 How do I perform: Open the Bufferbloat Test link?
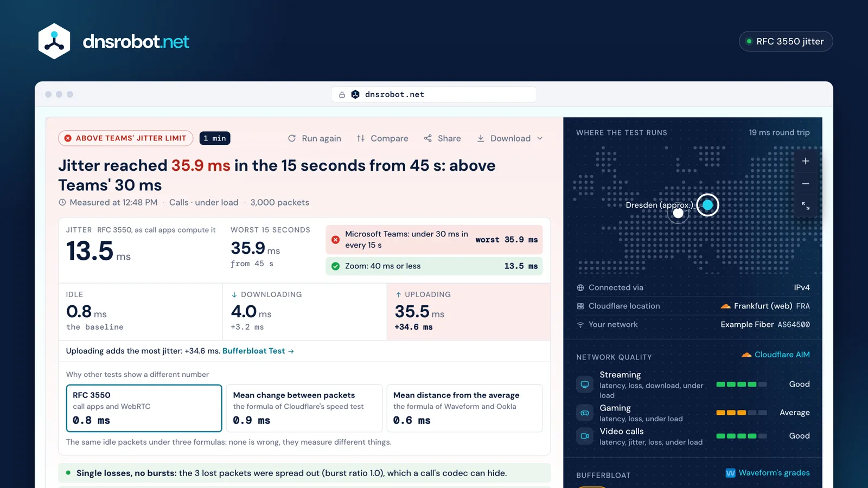pos(258,351)
